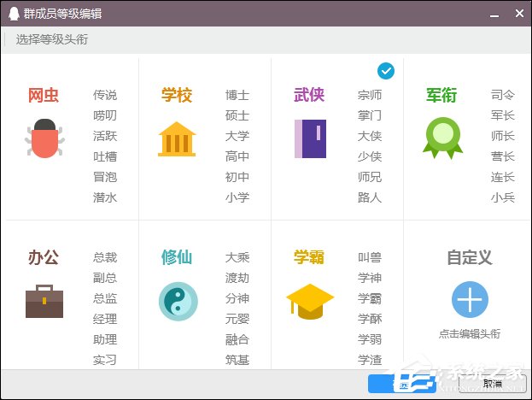Select the 学校 school building icon
The height and width of the screenshot is (400, 532).
[177, 138]
